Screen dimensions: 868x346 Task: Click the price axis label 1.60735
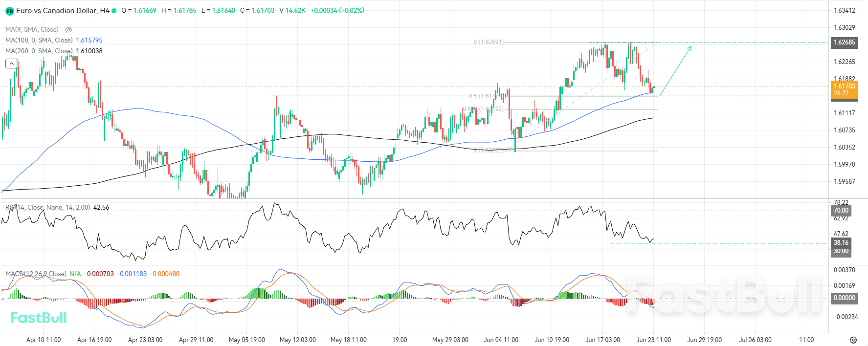tap(845, 130)
